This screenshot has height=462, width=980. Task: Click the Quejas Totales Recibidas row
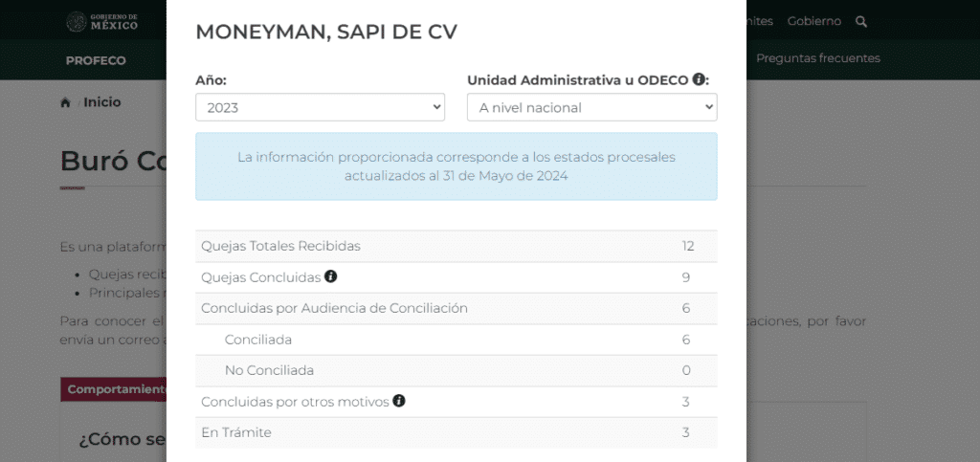pyautogui.click(x=456, y=246)
